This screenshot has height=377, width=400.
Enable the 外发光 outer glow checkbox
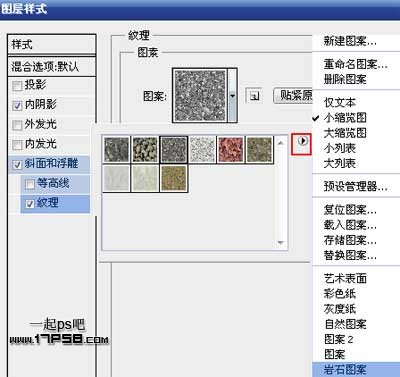pos(17,125)
